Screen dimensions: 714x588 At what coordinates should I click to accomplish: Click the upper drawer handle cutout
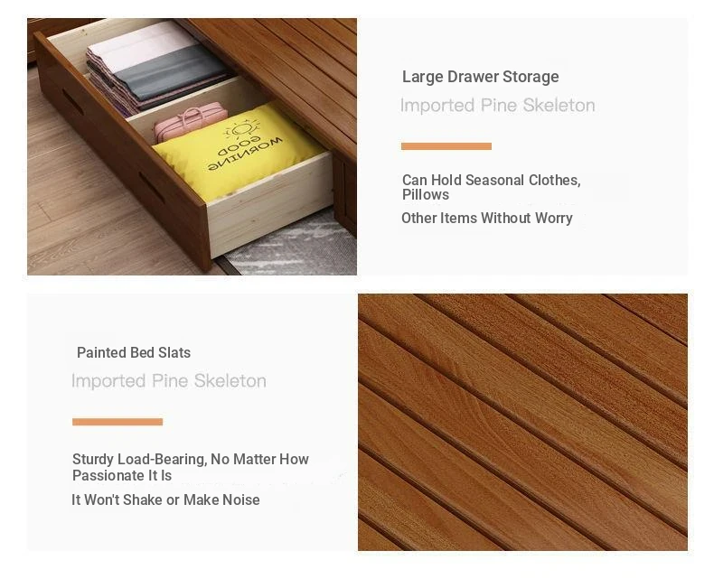coord(73,102)
